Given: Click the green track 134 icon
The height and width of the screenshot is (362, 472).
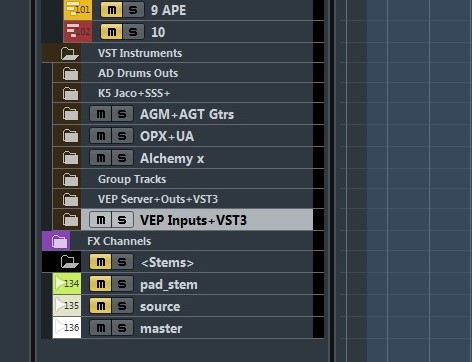Looking at the screenshot, I should point(67,284).
